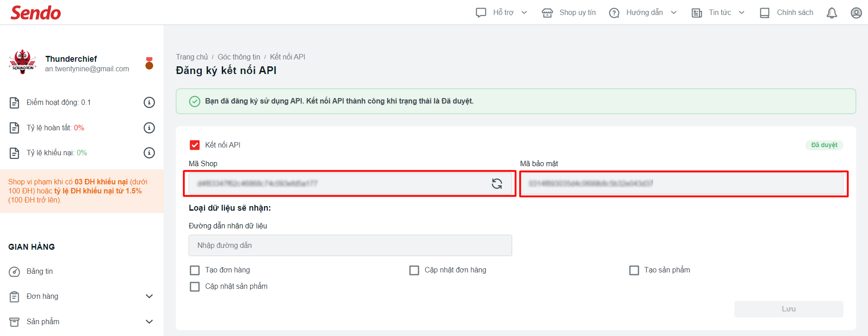Click the green success check icon
Screen dimensions: 868x336
[195, 101]
